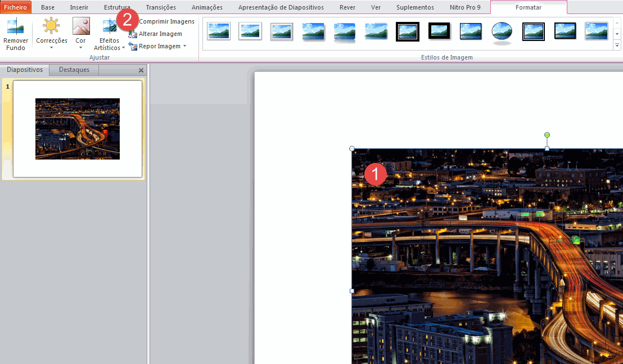Apply the eighth thick black frame style
This screenshot has height=364, width=623.
439,31
